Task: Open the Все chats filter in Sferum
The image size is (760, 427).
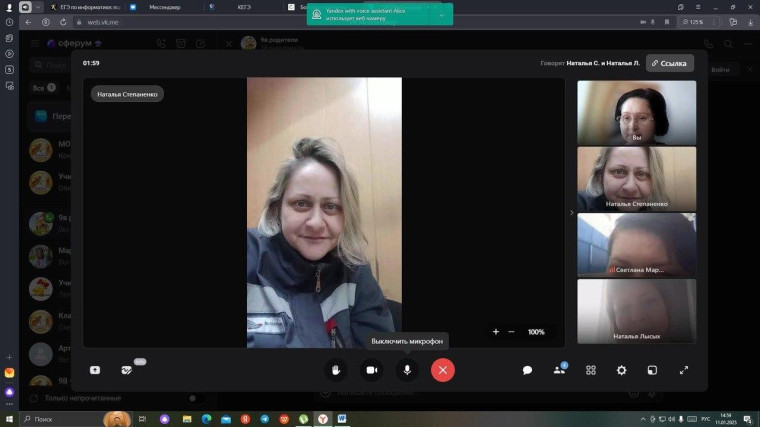Action: coord(44,88)
